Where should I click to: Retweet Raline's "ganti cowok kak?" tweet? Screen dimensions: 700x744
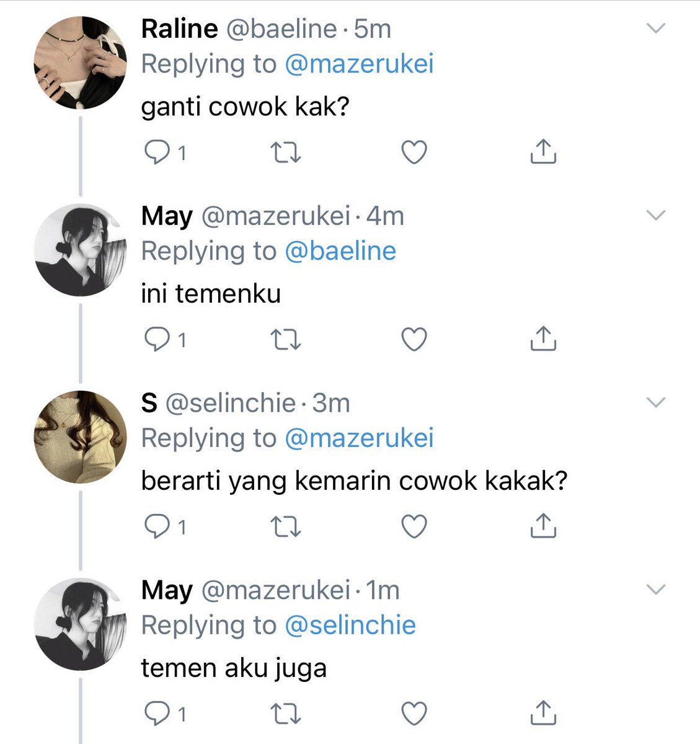pyautogui.click(x=286, y=153)
